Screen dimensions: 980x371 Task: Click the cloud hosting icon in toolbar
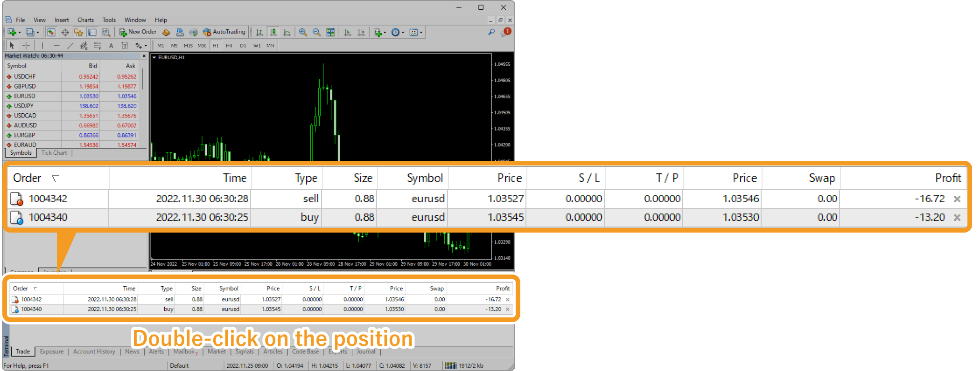[x=180, y=32]
